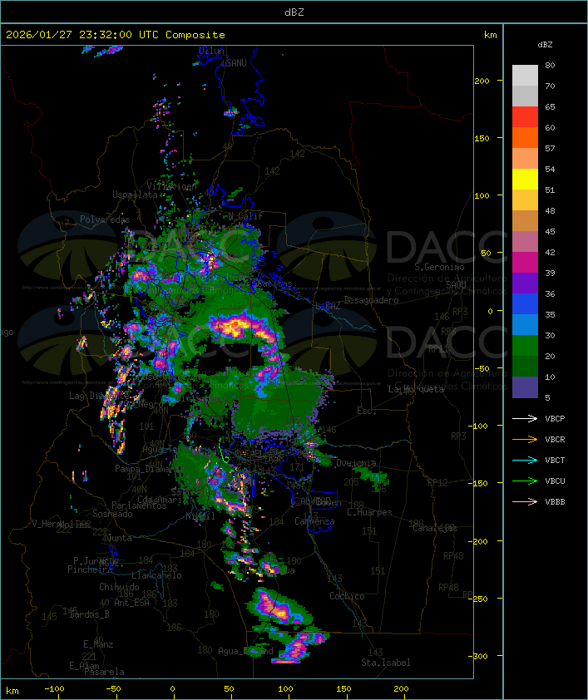Click the green VBCU arrow icon
This screenshot has width=588, height=700.
[525, 481]
